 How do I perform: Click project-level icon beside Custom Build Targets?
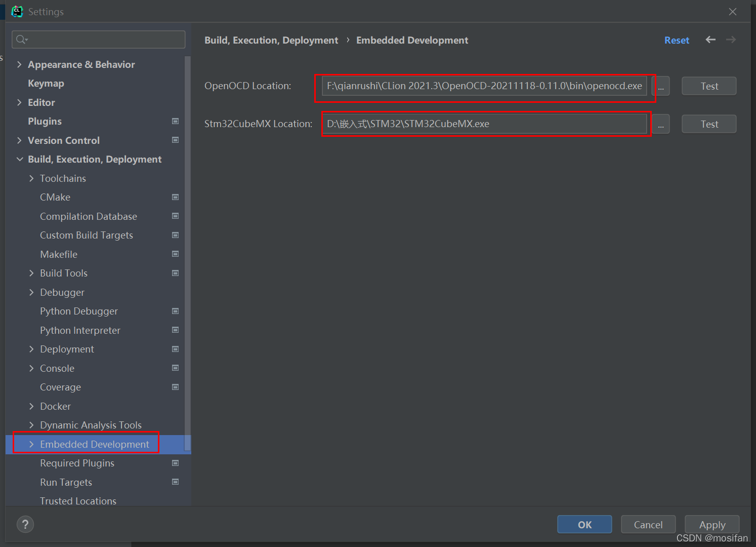(x=176, y=235)
